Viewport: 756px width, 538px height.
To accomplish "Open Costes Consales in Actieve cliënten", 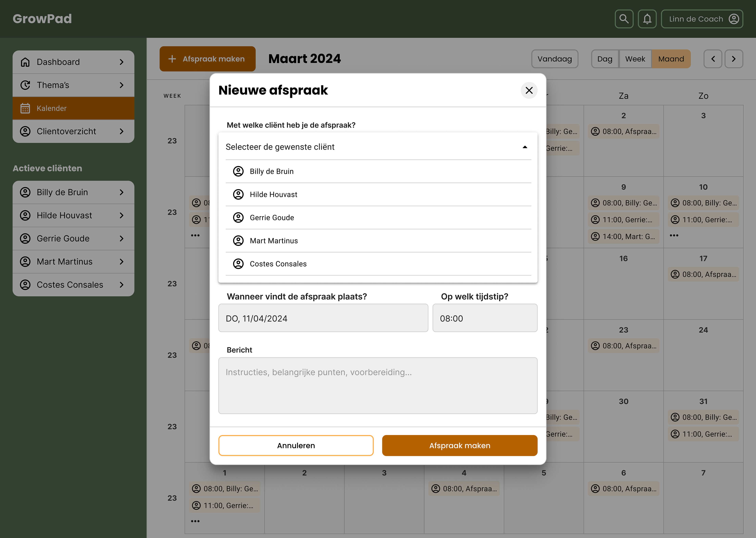I will 73,285.
